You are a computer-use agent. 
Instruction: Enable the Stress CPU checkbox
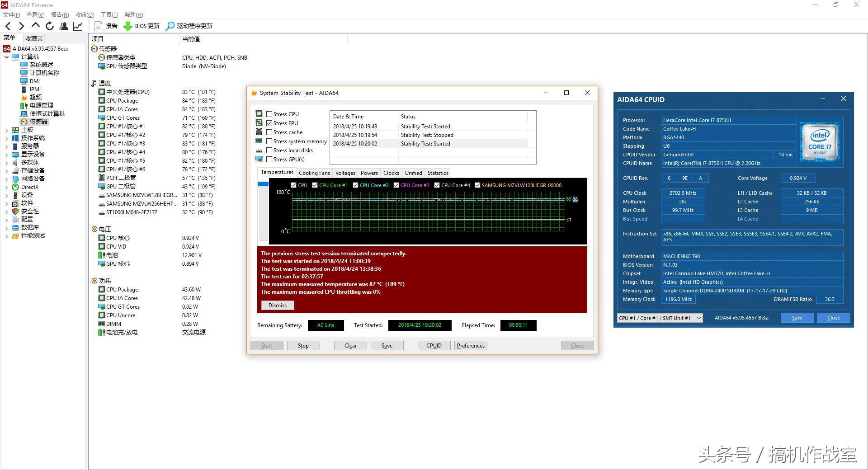click(x=269, y=114)
